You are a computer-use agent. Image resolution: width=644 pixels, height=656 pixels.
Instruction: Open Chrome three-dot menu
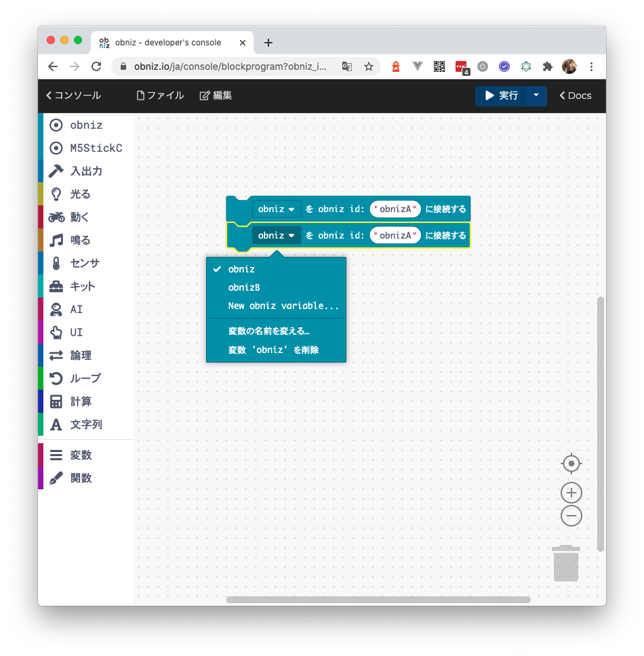coord(591,66)
